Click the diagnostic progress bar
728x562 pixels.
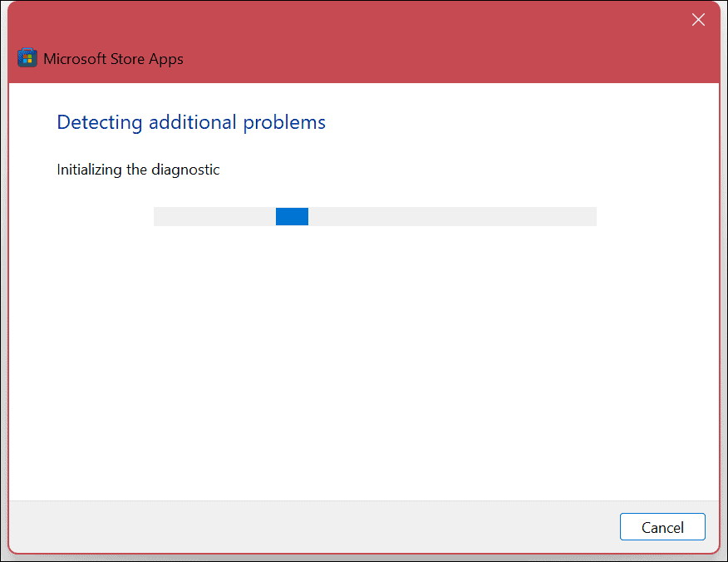click(x=375, y=216)
